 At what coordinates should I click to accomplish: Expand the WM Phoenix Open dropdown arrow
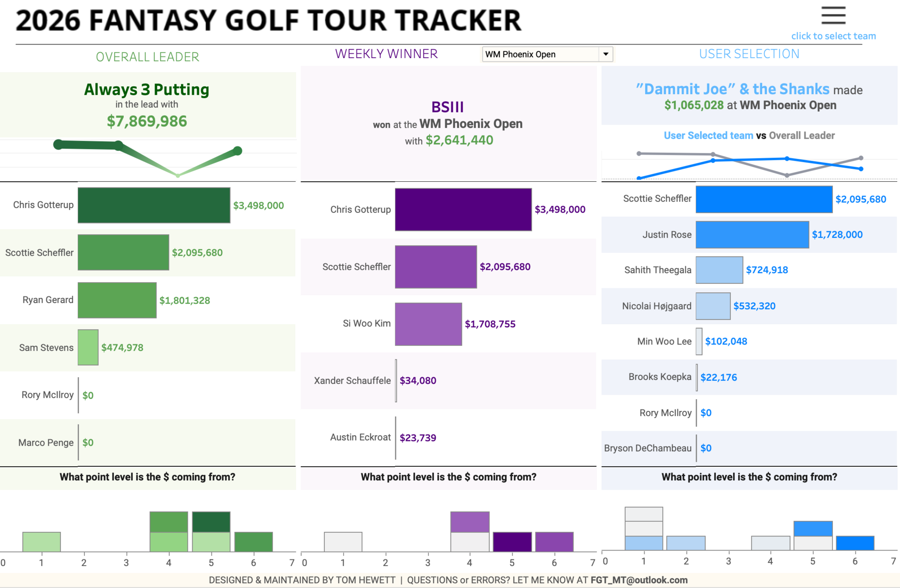pyautogui.click(x=606, y=54)
